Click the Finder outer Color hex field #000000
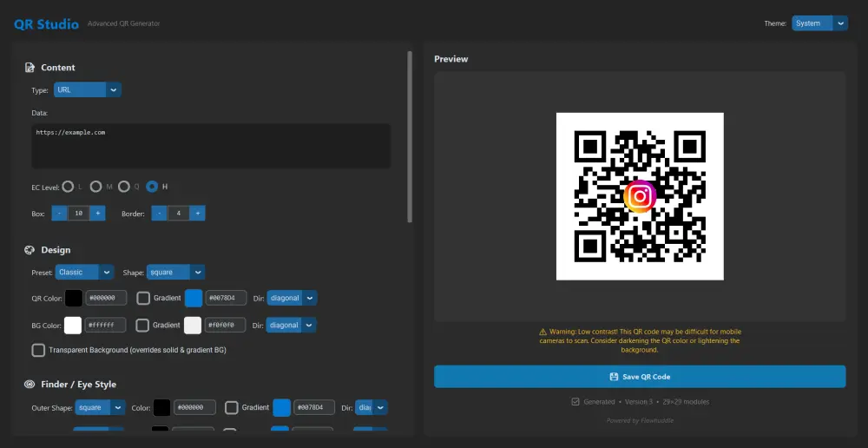The width and height of the screenshot is (868, 448). tap(194, 407)
